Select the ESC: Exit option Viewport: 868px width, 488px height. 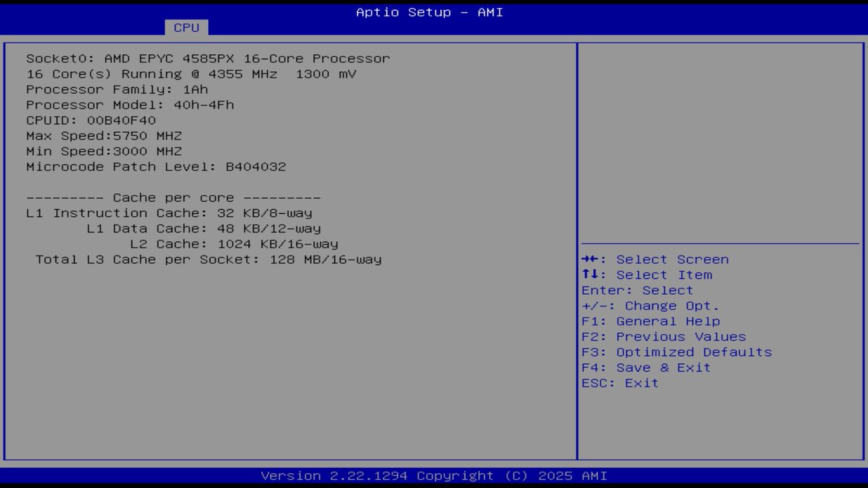[619, 383]
